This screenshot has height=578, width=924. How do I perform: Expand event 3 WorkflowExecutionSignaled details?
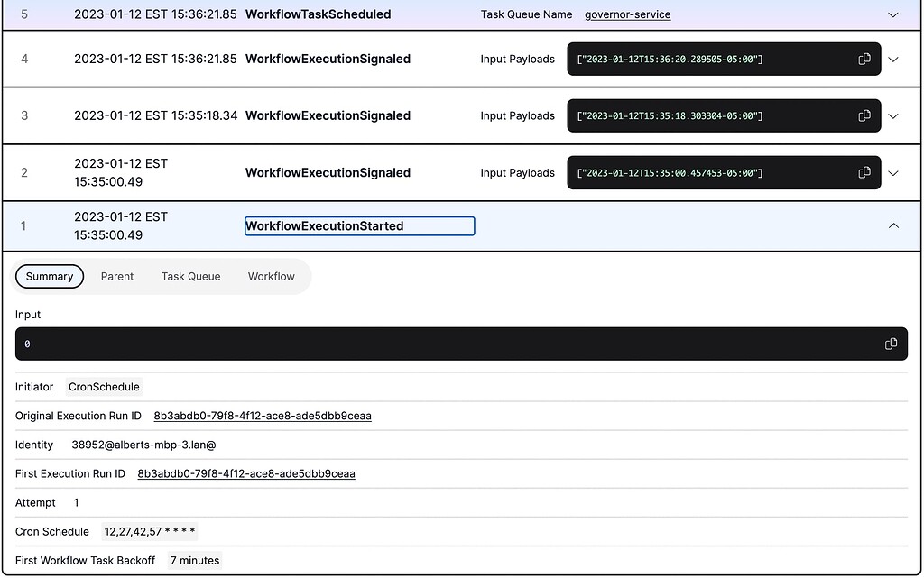(x=893, y=115)
